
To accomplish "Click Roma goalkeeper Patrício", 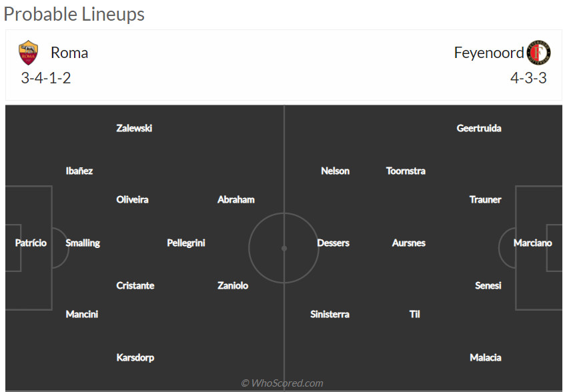I will click(x=31, y=243).
